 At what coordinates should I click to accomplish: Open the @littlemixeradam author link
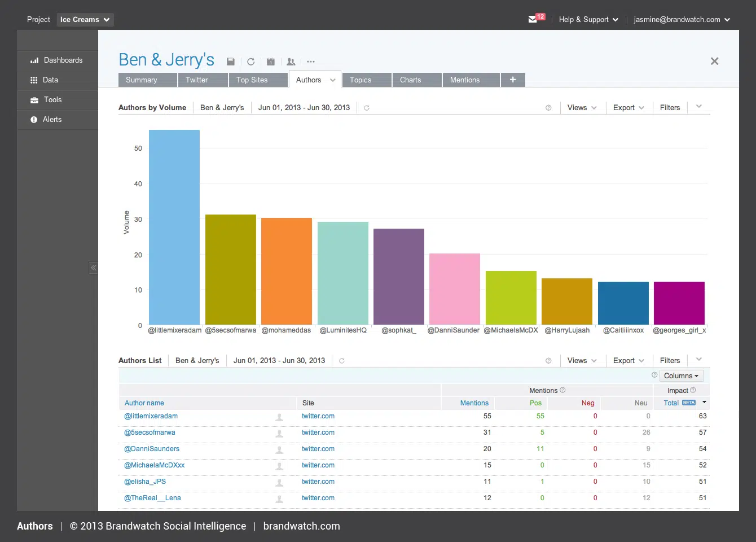click(151, 416)
